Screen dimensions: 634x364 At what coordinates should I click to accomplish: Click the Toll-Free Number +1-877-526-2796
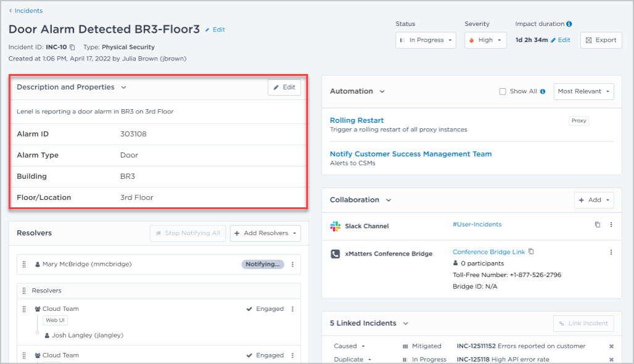click(507, 275)
